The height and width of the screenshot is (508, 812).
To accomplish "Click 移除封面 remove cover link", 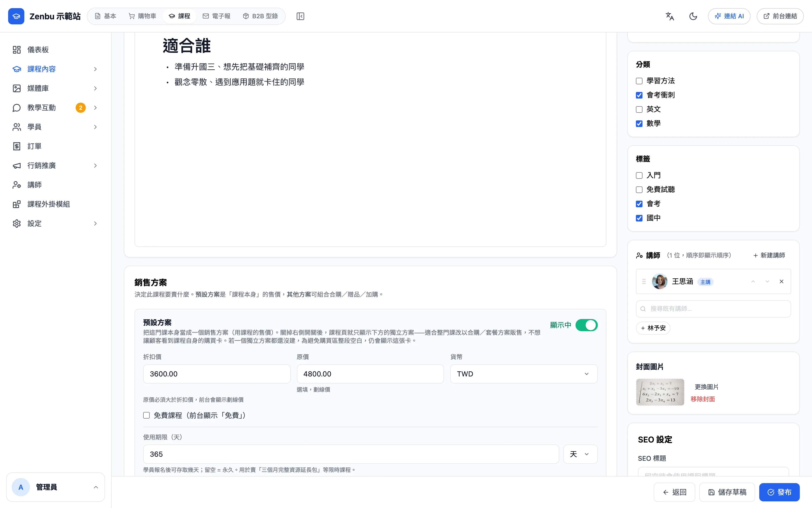I will (x=703, y=399).
